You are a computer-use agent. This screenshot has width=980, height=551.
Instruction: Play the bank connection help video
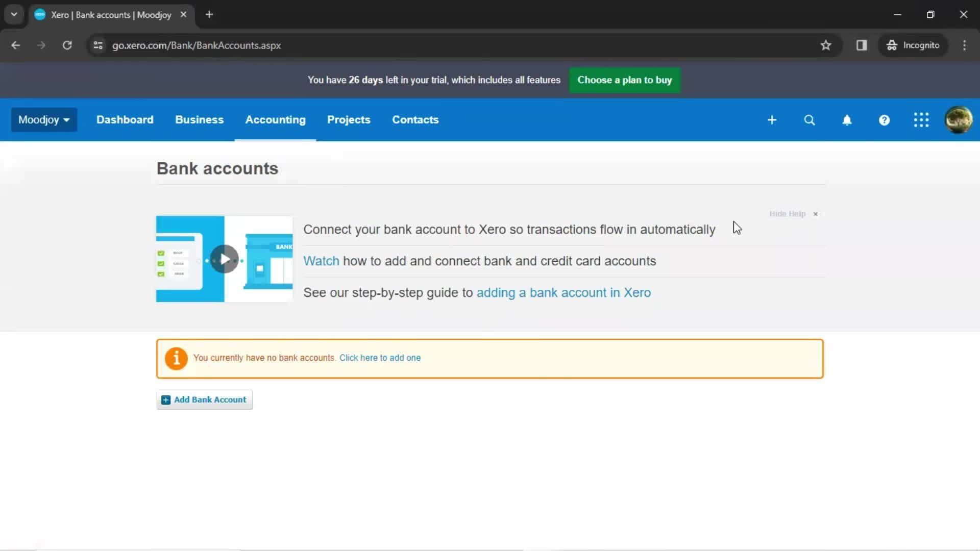[224, 259]
